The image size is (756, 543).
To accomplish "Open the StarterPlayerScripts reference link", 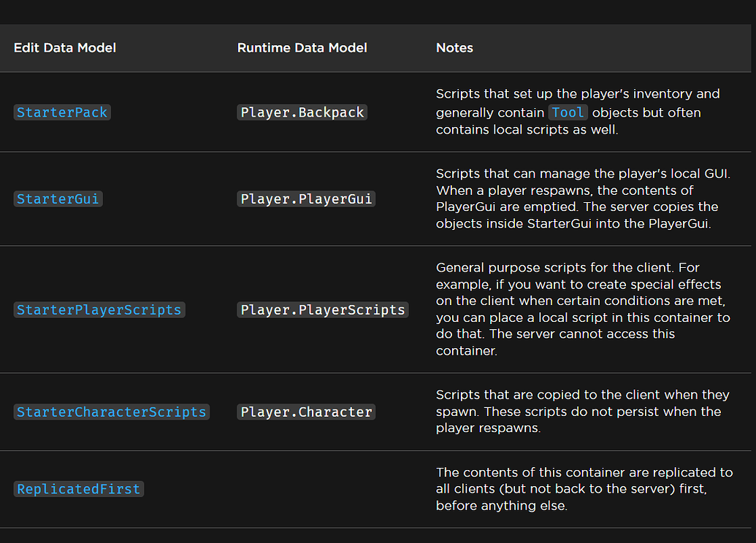I will pyautogui.click(x=99, y=309).
